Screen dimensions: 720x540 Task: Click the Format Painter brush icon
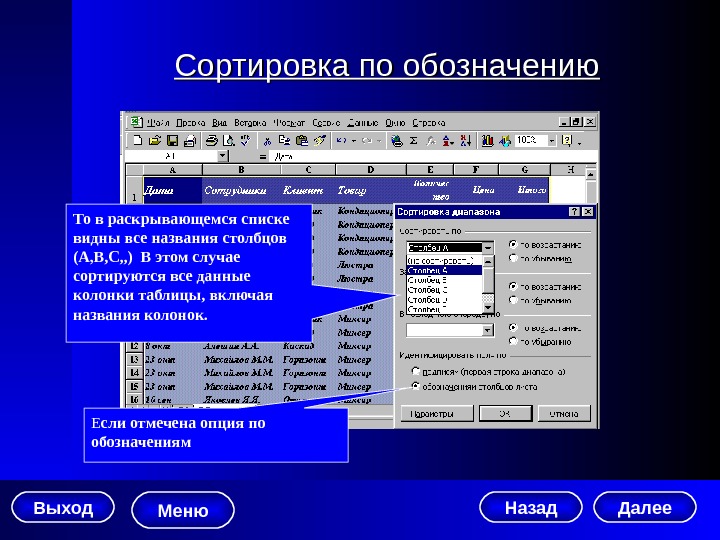click(x=320, y=141)
